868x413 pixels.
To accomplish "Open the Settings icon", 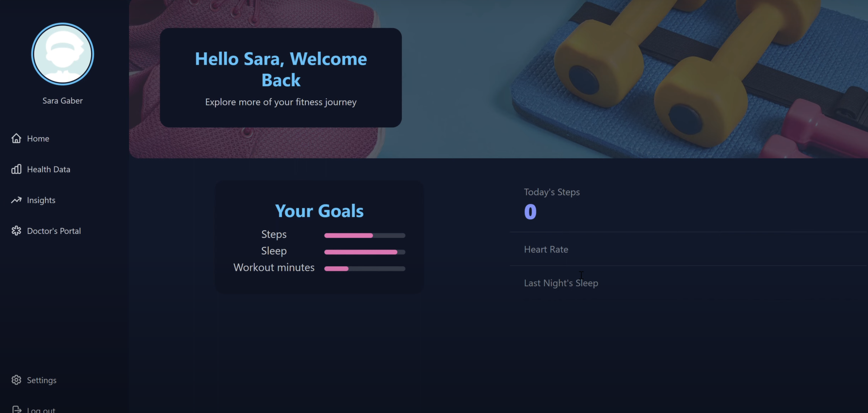I will (15, 380).
